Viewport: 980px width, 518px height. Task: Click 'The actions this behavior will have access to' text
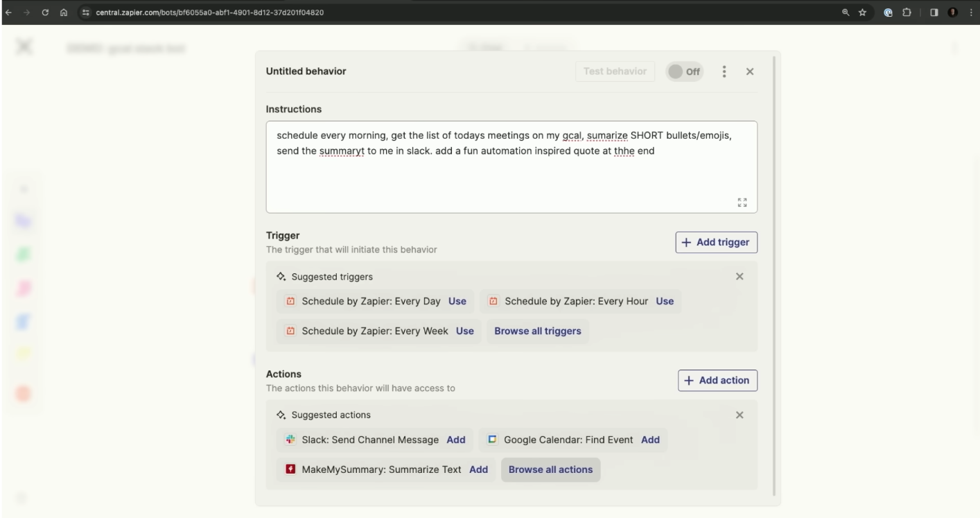(360, 388)
